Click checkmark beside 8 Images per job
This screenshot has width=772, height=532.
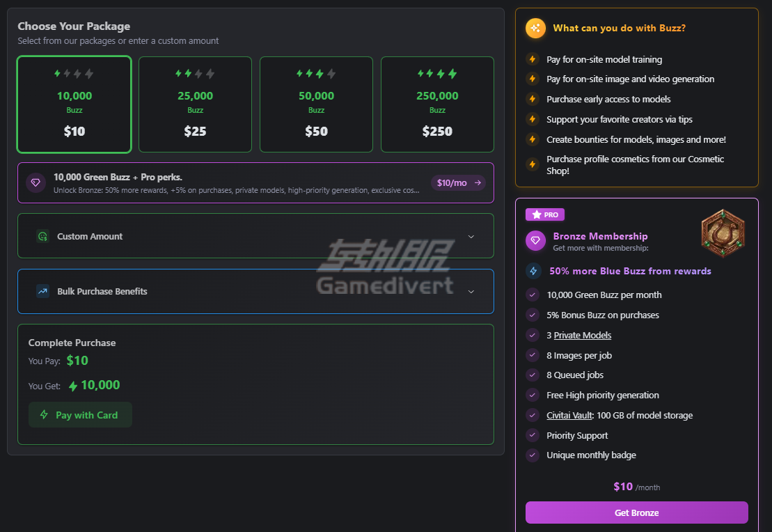click(x=533, y=355)
